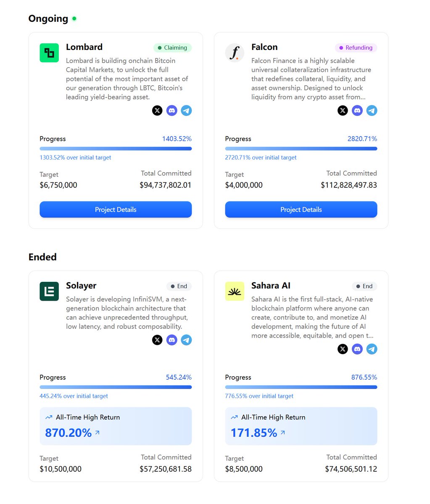This screenshot has width=430, height=504.
Task: Click Falcon's funding progress bar
Action: [x=301, y=149]
